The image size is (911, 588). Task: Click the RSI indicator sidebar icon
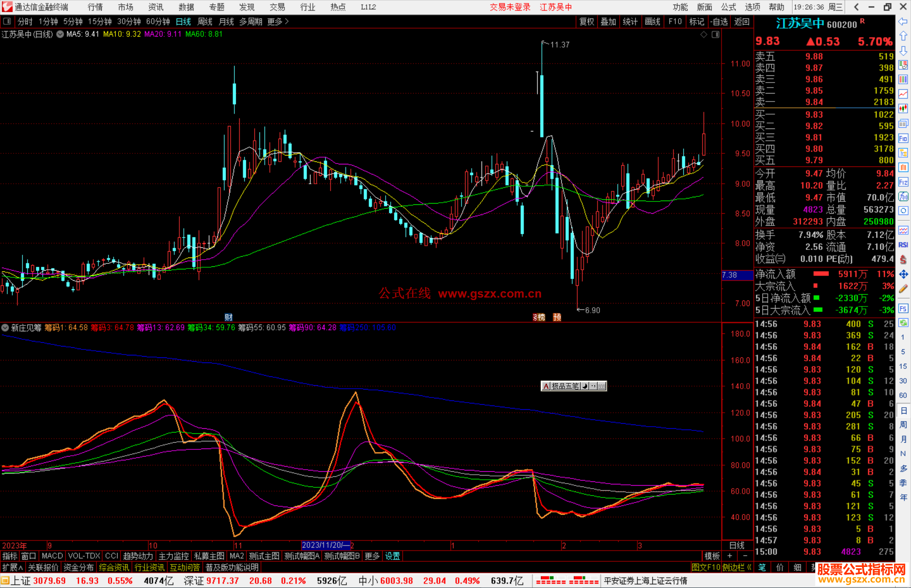pyautogui.click(x=903, y=245)
